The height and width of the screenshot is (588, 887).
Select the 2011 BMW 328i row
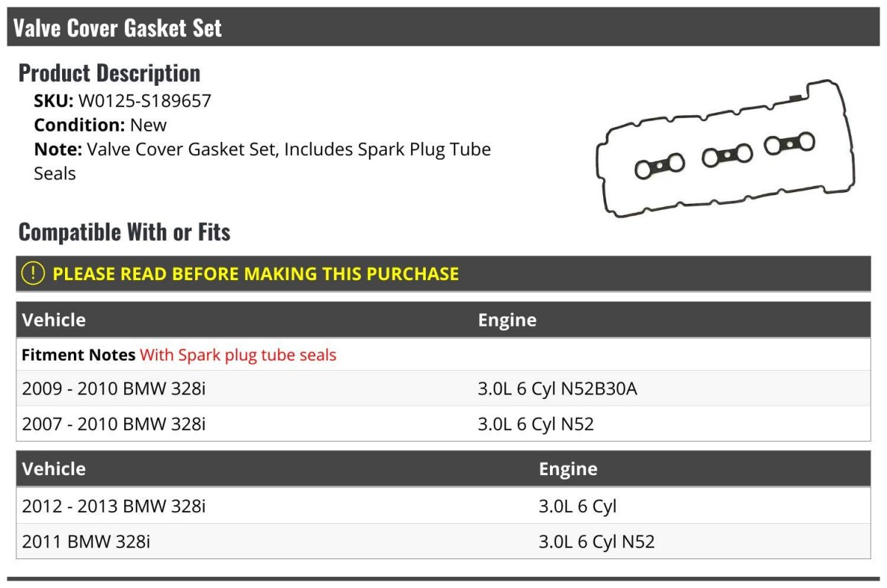(443, 541)
